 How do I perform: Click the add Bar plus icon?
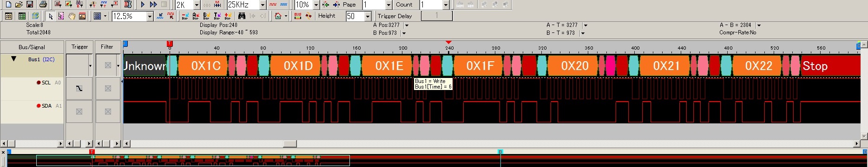click(228, 16)
